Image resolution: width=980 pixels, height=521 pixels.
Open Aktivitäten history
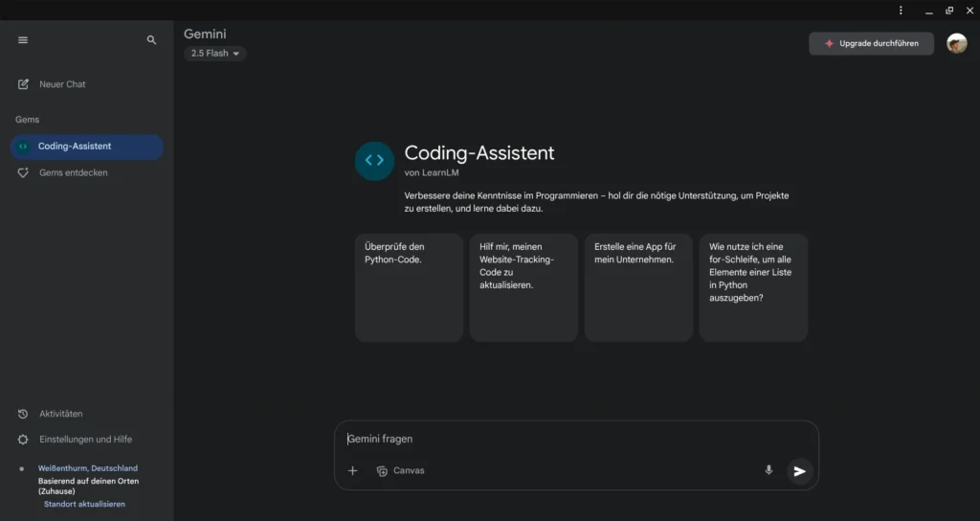(60, 414)
